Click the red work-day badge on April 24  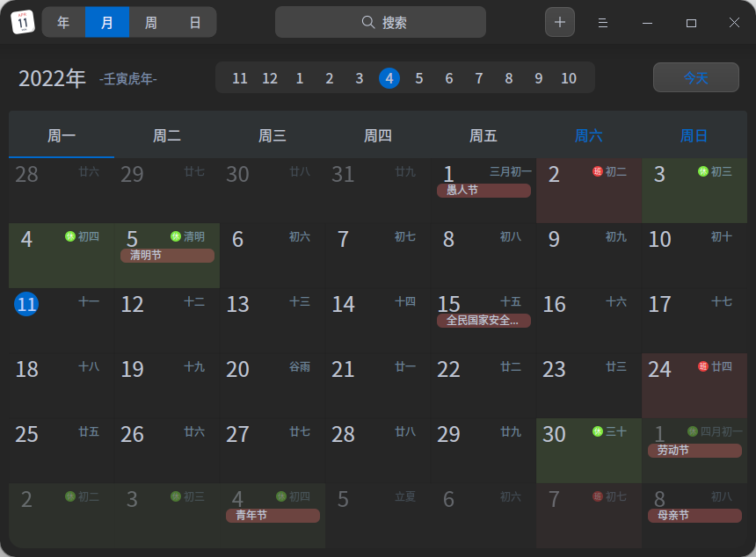(x=703, y=366)
